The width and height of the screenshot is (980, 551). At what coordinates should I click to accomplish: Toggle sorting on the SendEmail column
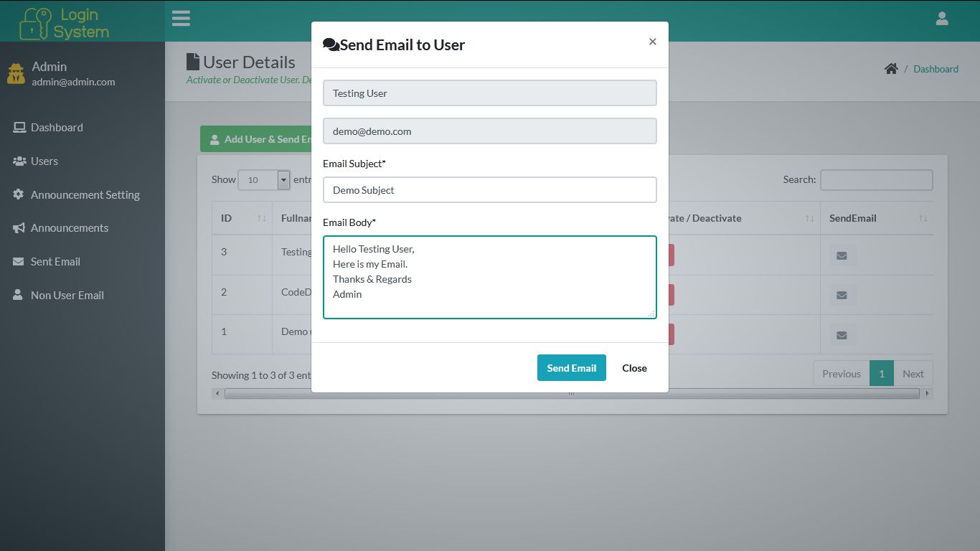point(923,218)
